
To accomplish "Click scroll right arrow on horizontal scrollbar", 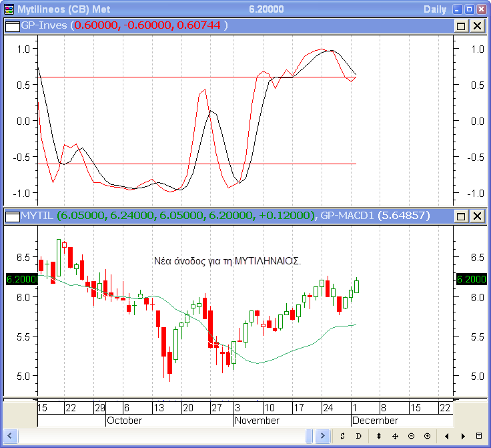I will click(323, 436).
